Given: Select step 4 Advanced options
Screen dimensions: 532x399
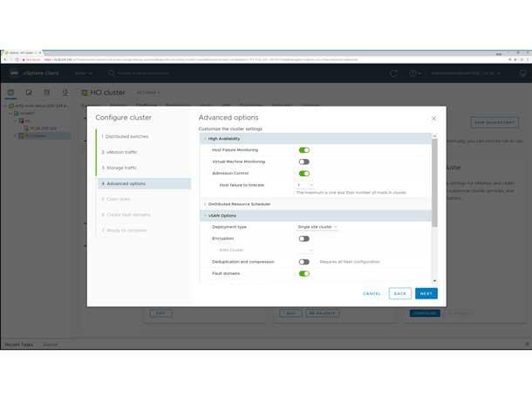Looking at the screenshot, I should (x=145, y=183).
